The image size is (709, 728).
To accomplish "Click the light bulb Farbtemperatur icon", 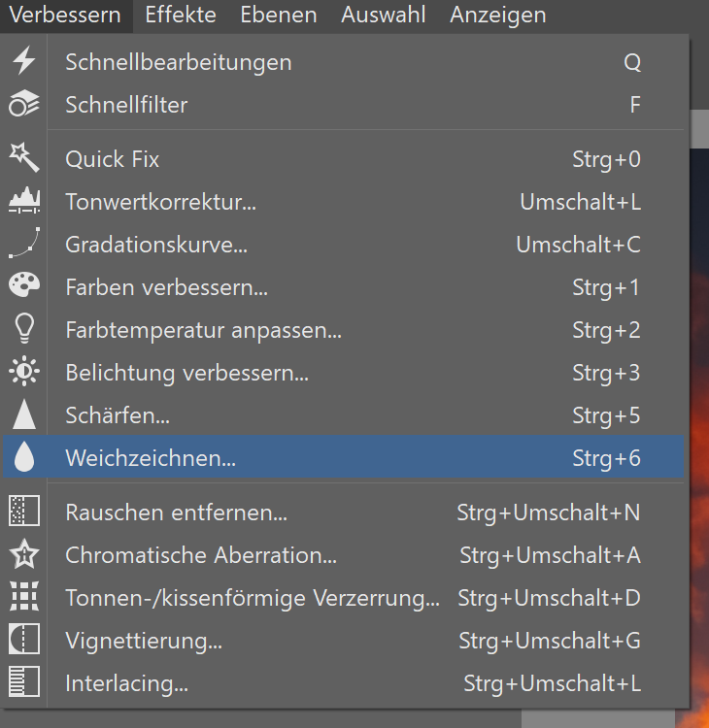I will click(23, 330).
